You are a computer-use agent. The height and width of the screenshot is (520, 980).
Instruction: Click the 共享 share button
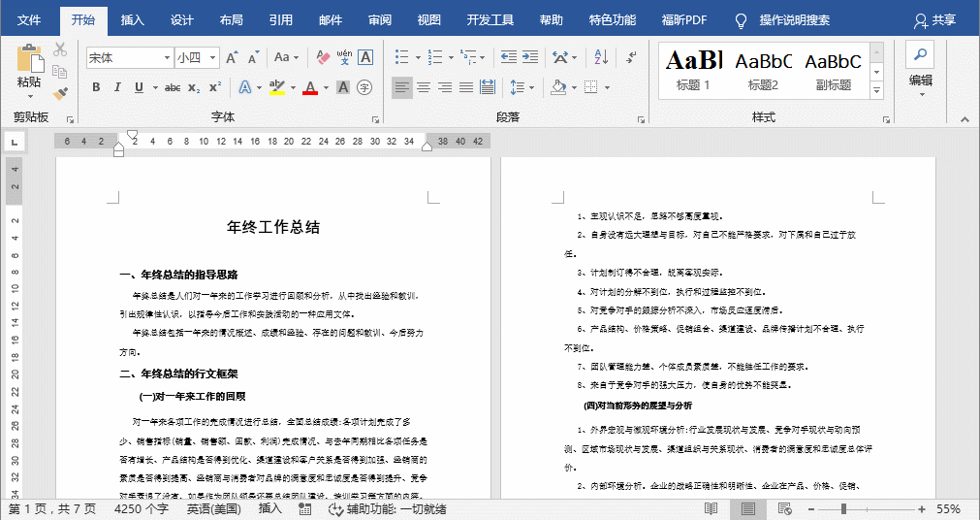[934, 19]
